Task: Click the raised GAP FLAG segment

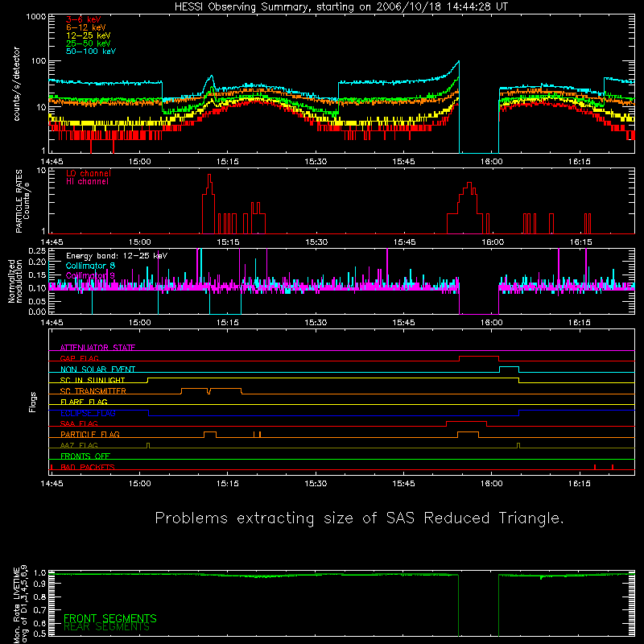Action: [479, 357]
